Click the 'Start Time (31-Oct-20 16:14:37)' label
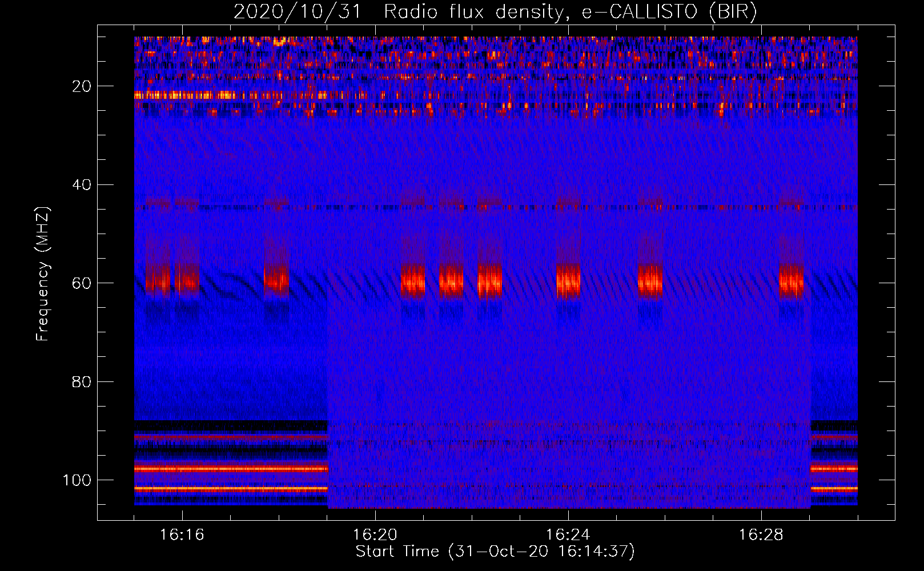Image resolution: width=924 pixels, height=571 pixels. pyautogui.click(x=495, y=552)
